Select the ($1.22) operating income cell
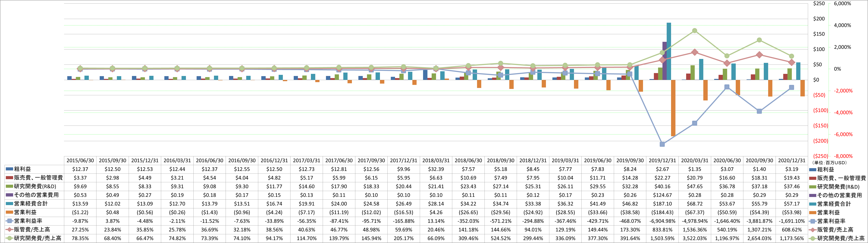 tap(80, 212)
